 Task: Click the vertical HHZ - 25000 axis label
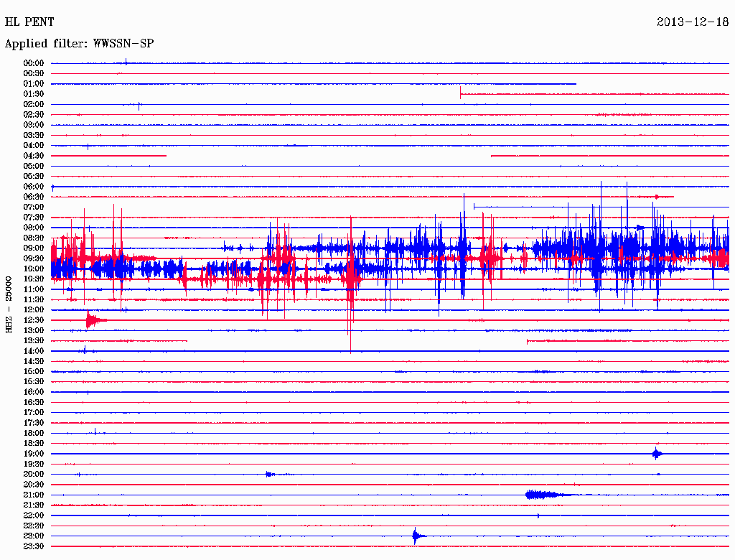pyautogui.click(x=9, y=305)
